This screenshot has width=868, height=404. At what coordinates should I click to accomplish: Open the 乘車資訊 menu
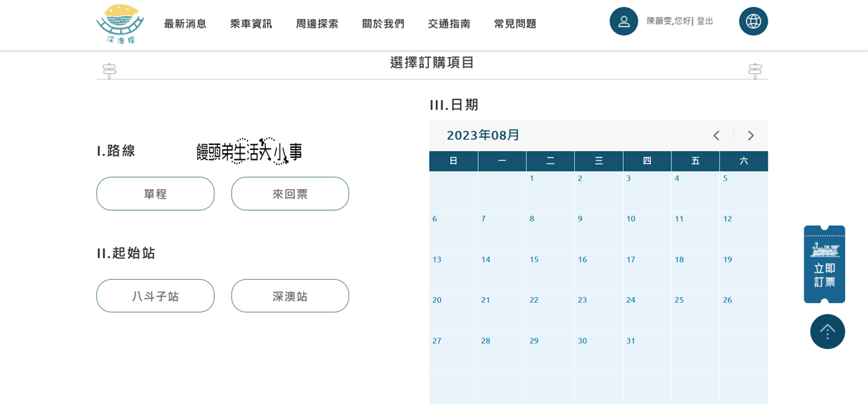251,24
